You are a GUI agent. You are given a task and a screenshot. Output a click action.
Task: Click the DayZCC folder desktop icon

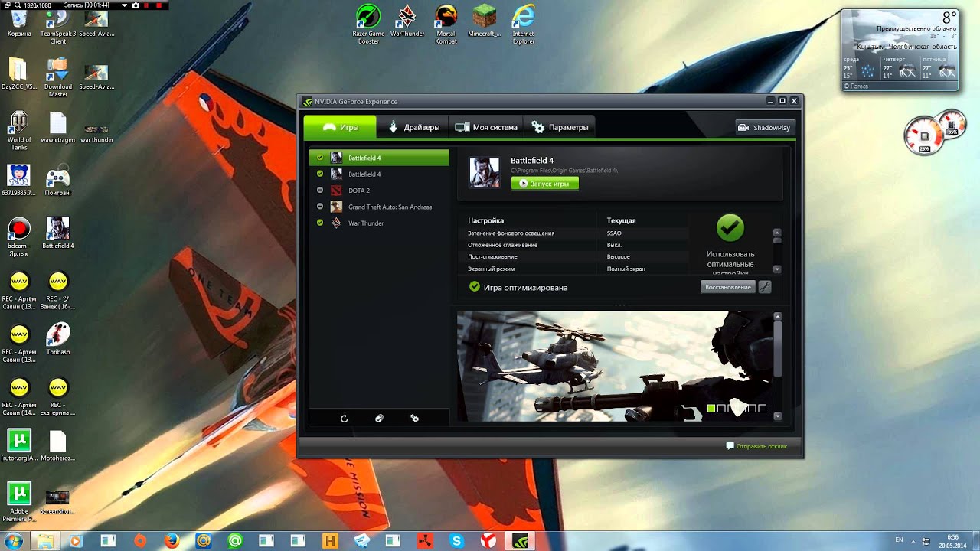tap(19, 74)
